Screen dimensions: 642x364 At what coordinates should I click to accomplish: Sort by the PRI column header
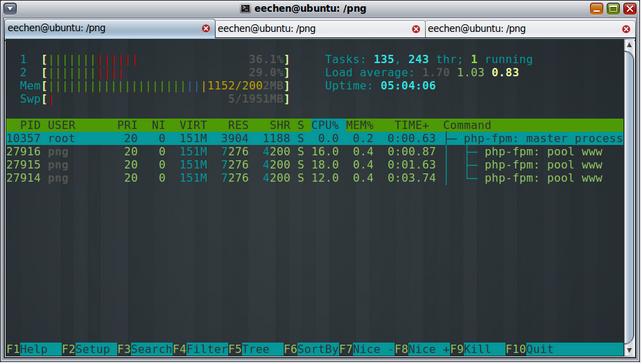coord(127,125)
